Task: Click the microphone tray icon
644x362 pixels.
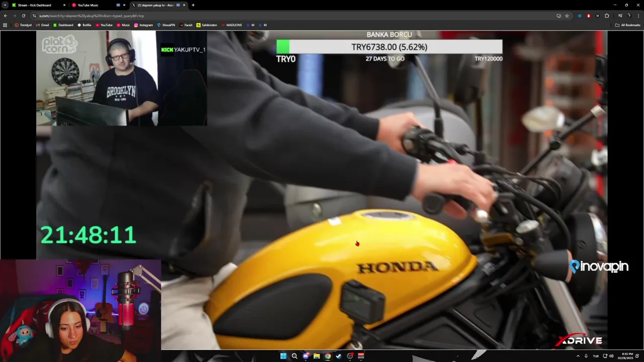Action: (x=586, y=356)
